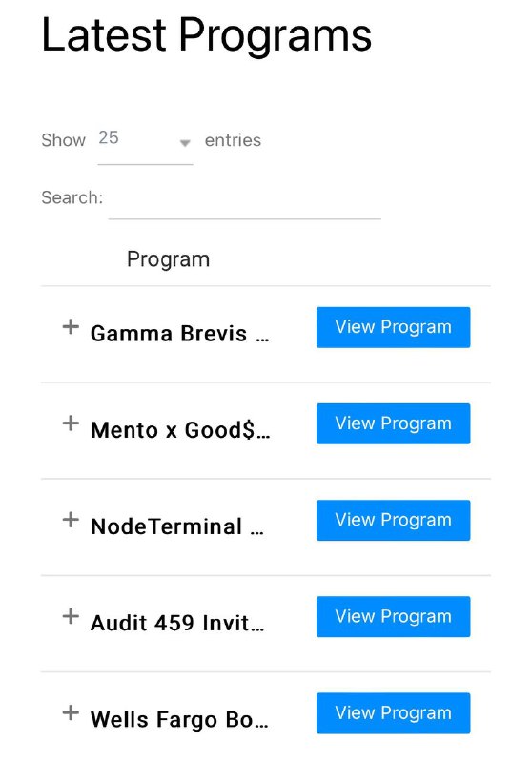Click the dropdown arrow next to 25
Image resolution: width=532 pixels, height=763 pixels.
click(x=185, y=143)
